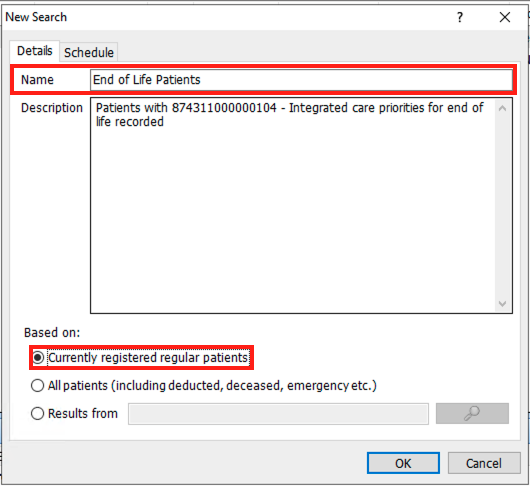Click inside the Description text area
Viewport: 530px width, 487px height.
point(293,205)
